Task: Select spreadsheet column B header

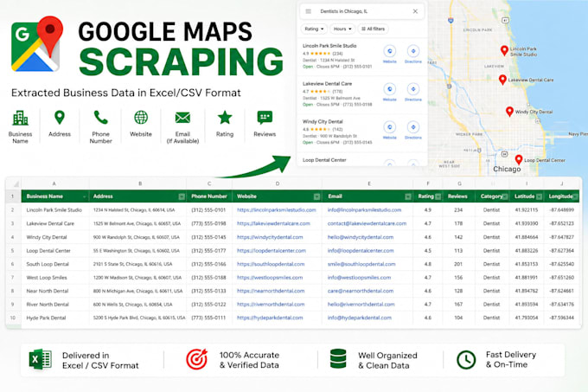Action: 137,183
